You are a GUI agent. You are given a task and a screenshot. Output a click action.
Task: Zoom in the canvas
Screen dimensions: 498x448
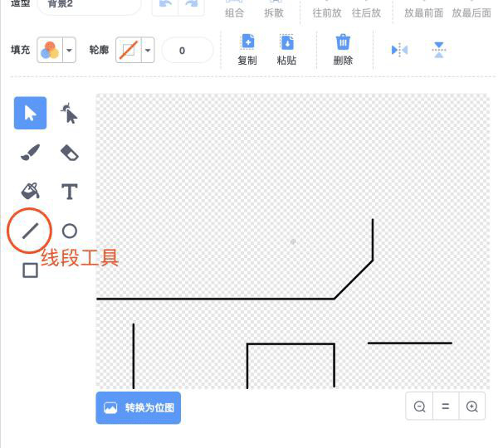472,407
